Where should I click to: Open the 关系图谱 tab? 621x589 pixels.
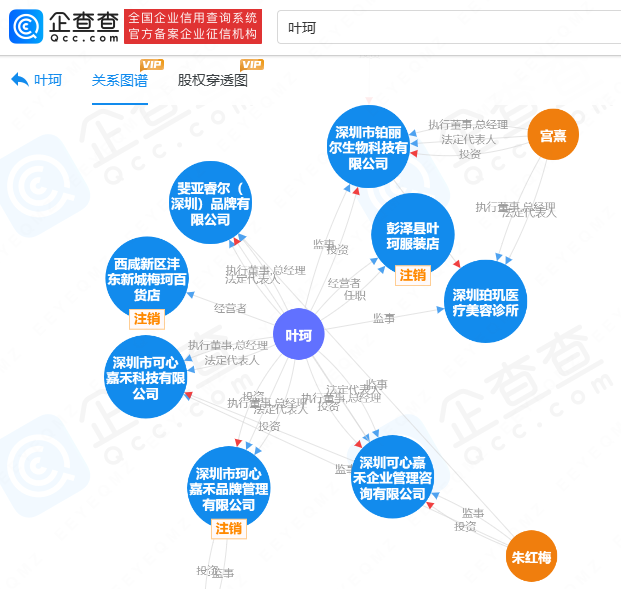[120, 80]
